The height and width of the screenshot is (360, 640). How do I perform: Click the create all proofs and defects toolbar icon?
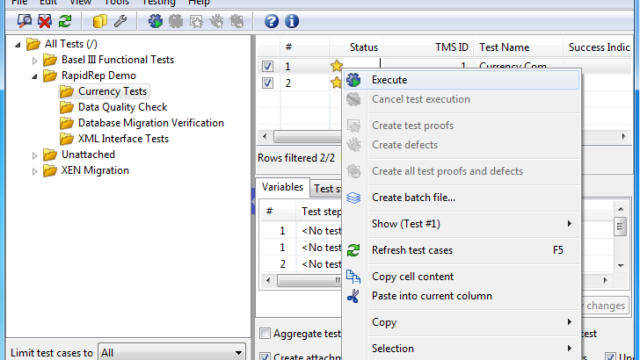(237, 21)
